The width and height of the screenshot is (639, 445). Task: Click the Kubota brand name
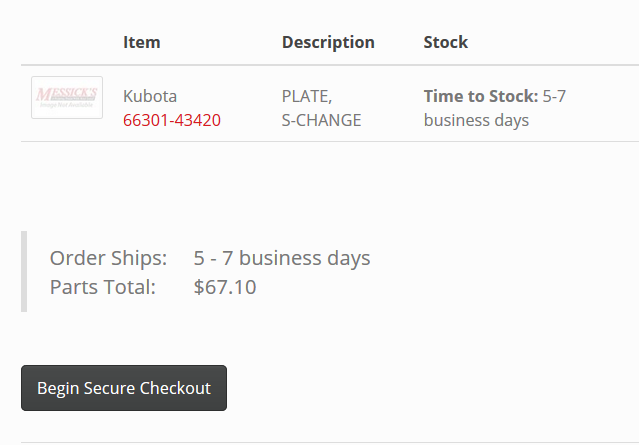coord(150,96)
